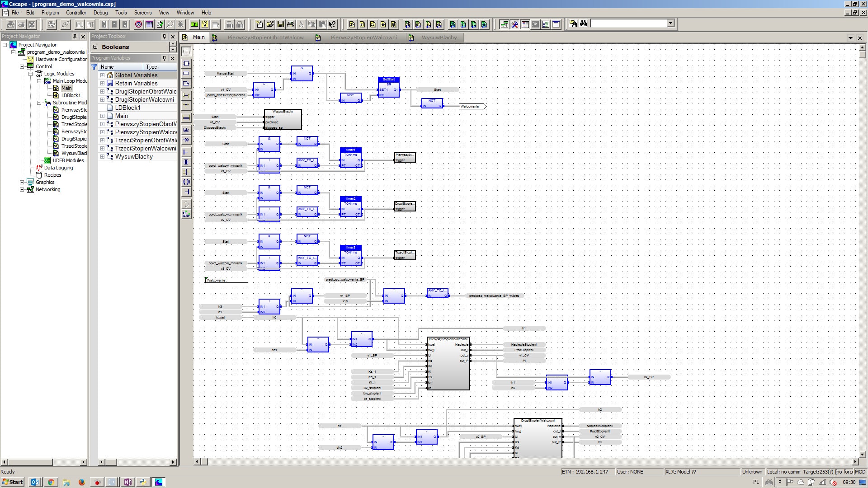This screenshot has height=488, width=868.
Task: Expand the Global Variables node
Action: (102, 75)
